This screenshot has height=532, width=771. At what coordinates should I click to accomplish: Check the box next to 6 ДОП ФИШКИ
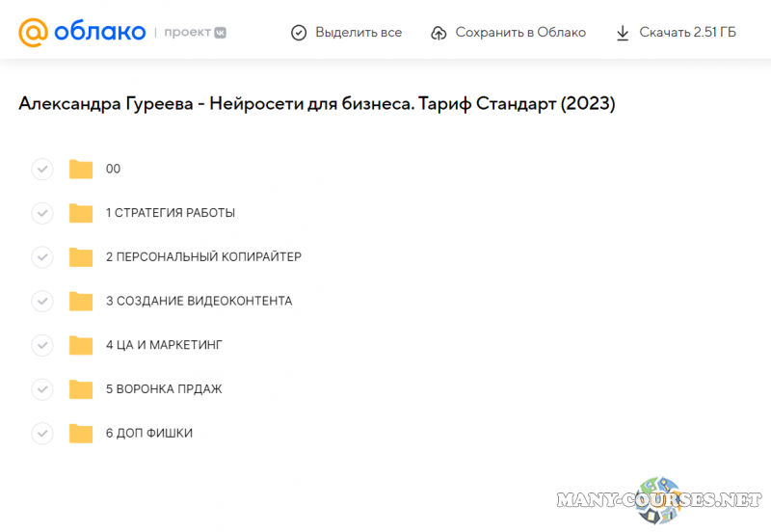(x=42, y=434)
